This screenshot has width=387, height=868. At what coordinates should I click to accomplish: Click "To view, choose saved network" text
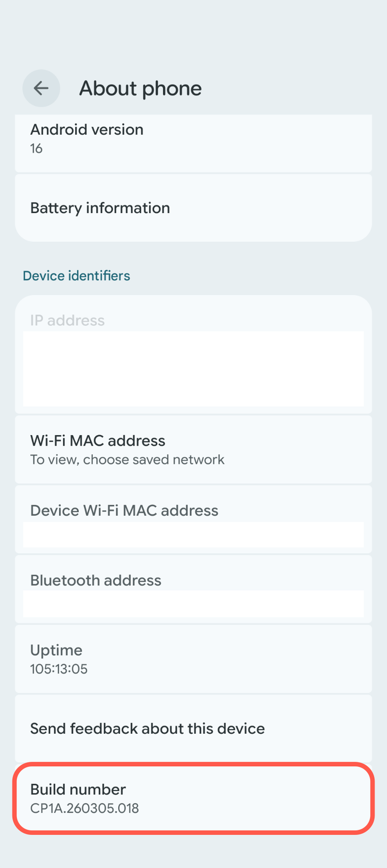click(127, 460)
